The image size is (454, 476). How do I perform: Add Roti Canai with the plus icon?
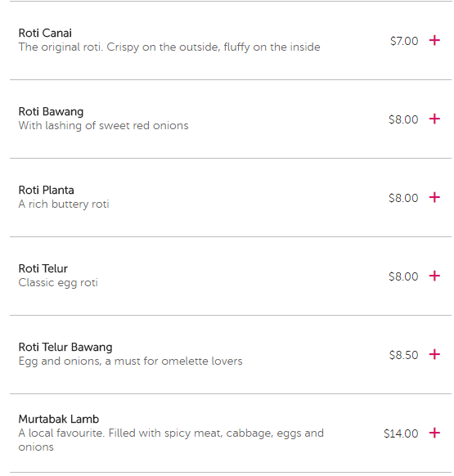[x=434, y=40]
